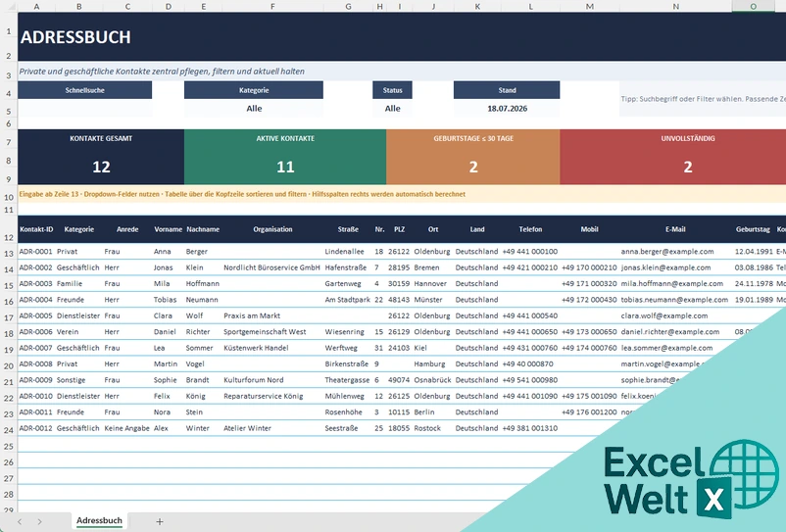Select cell ADR-0001
The width and height of the screenshot is (786, 532).
click(x=36, y=252)
